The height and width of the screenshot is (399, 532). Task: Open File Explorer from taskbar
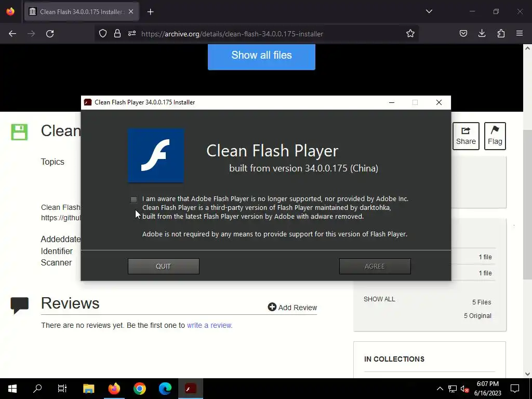click(88, 389)
